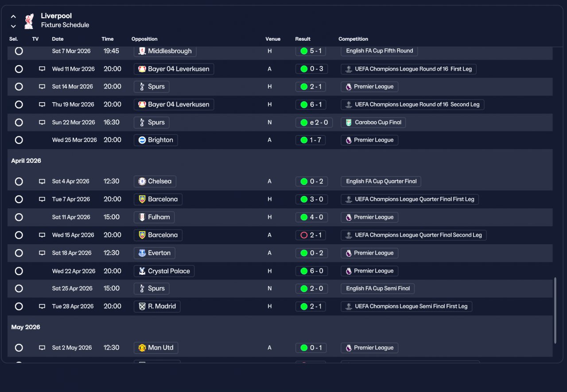Sort by the Opposition column header
This screenshot has width=567, height=392.
[x=144, y=39]
